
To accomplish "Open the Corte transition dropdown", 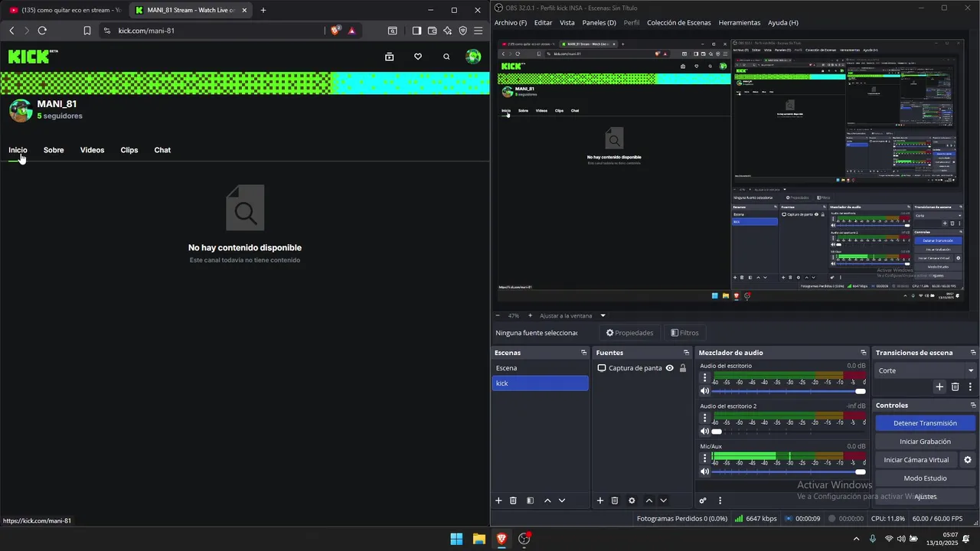I will [x=926, y=370].
